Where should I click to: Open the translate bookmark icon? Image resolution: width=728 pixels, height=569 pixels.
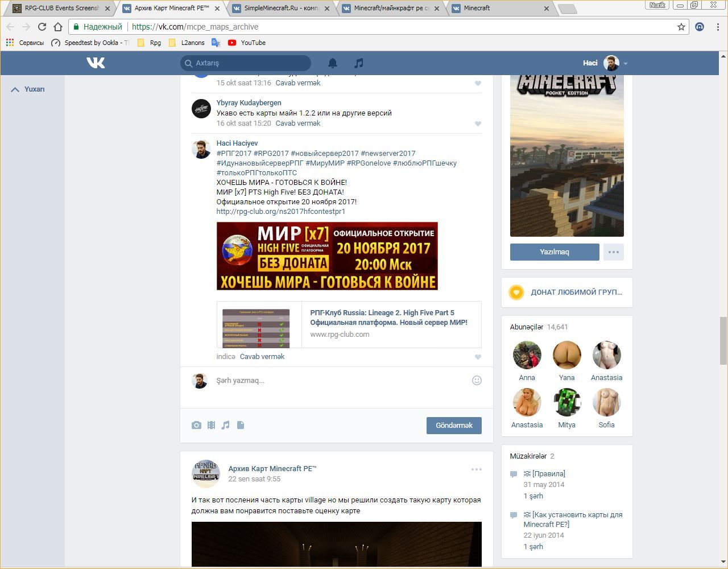[216, 43]
